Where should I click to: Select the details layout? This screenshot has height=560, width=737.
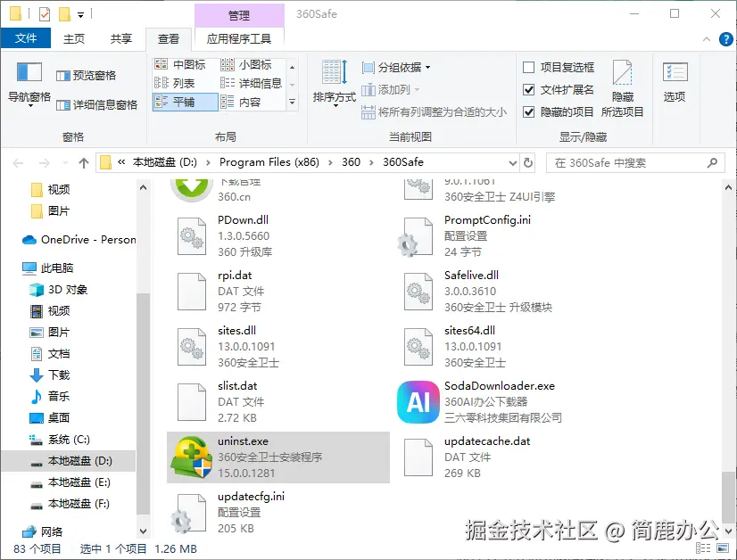point(251,83)
